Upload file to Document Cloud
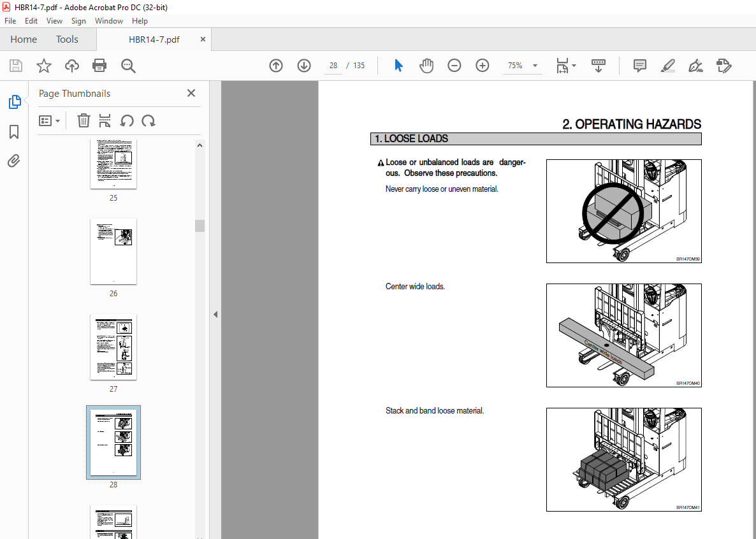 tap(72, 66)
